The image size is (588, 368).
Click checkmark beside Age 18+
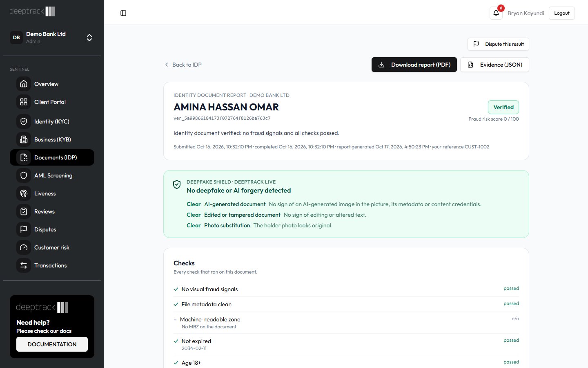coord(176,363)
